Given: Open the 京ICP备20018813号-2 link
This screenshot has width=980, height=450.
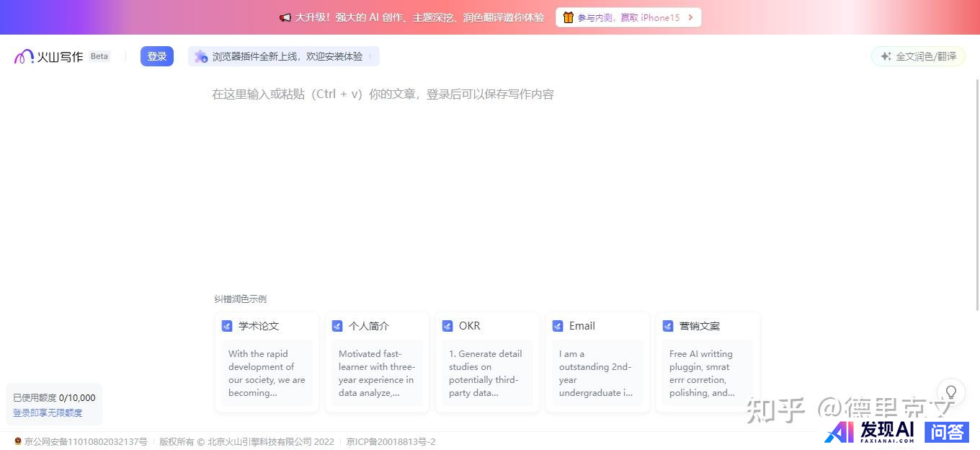Looking at the screenshot, I should (x=391, y=441).
